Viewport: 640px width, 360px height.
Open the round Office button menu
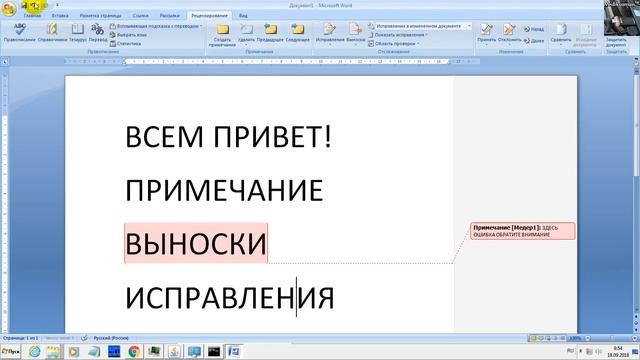tap(9, 8)
